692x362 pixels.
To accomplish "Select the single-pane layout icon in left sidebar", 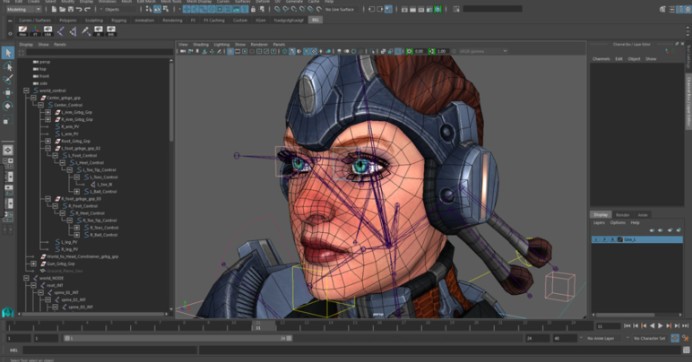I will [x=8, y=150].
